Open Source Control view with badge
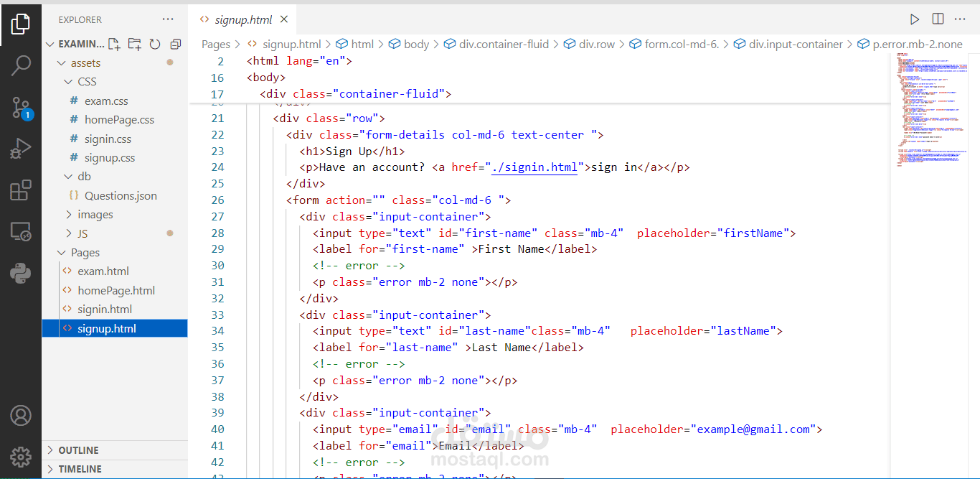The image size is (980, 479). 21,108
